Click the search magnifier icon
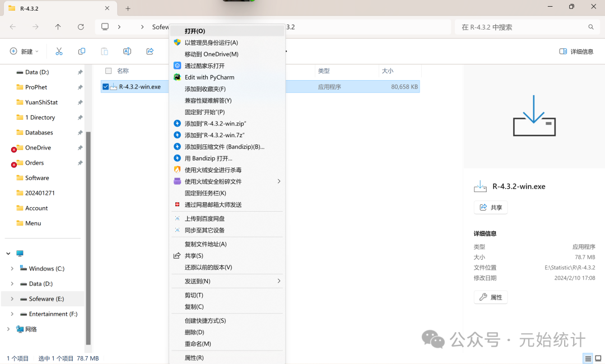Viewport: 605px width, 364px height. pyautogui.click(x=590, y=27)
